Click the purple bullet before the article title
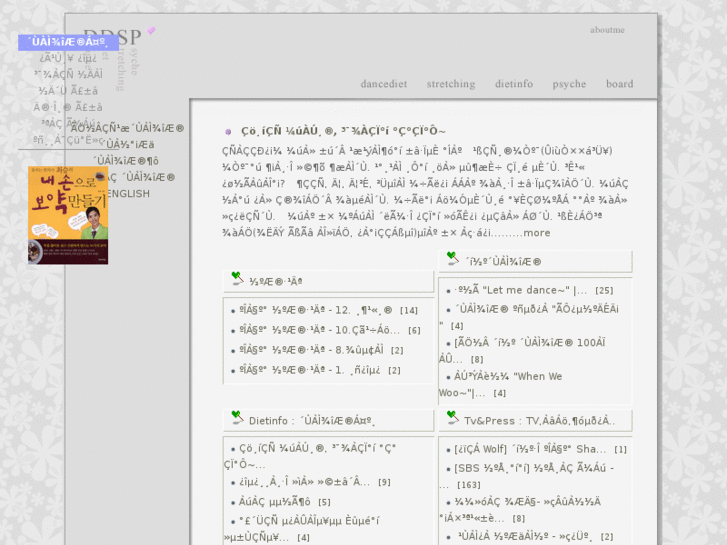Viewport: 727px width, 545px height. (x=228, y=132)
